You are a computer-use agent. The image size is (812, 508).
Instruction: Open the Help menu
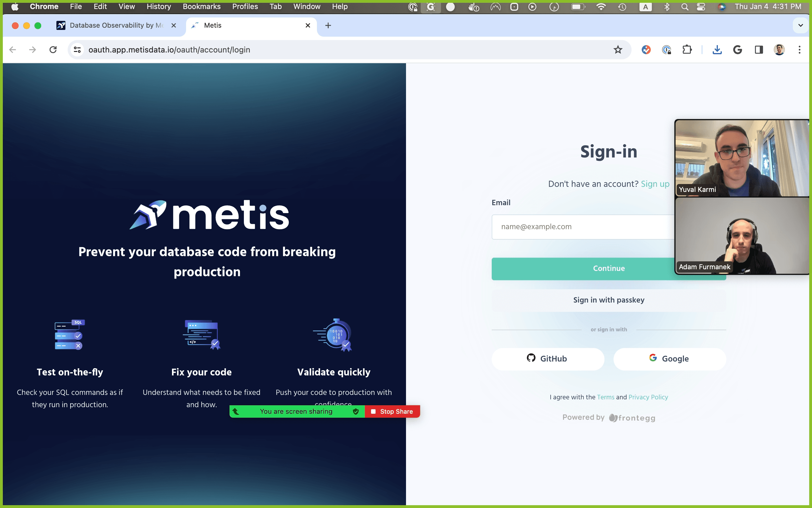point(339,7)
